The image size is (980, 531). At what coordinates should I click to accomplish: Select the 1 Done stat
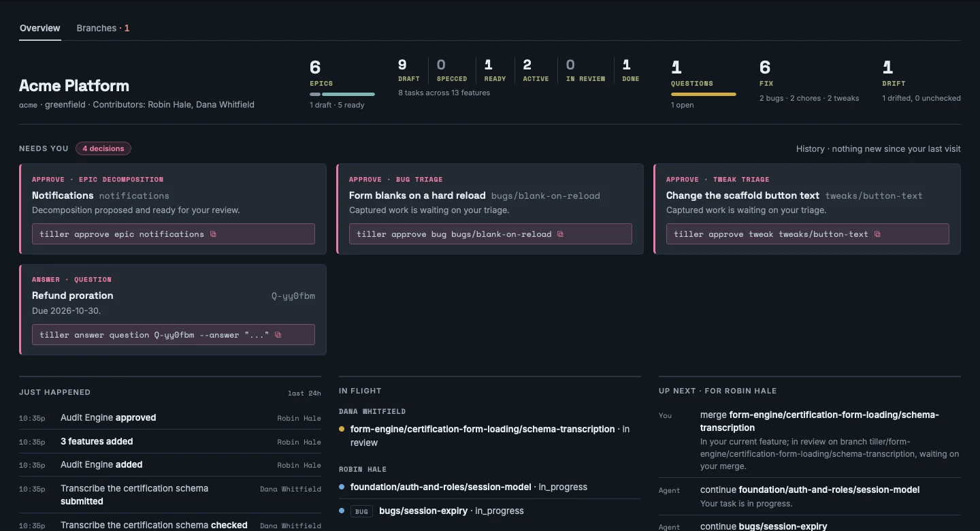pos(631,70)
